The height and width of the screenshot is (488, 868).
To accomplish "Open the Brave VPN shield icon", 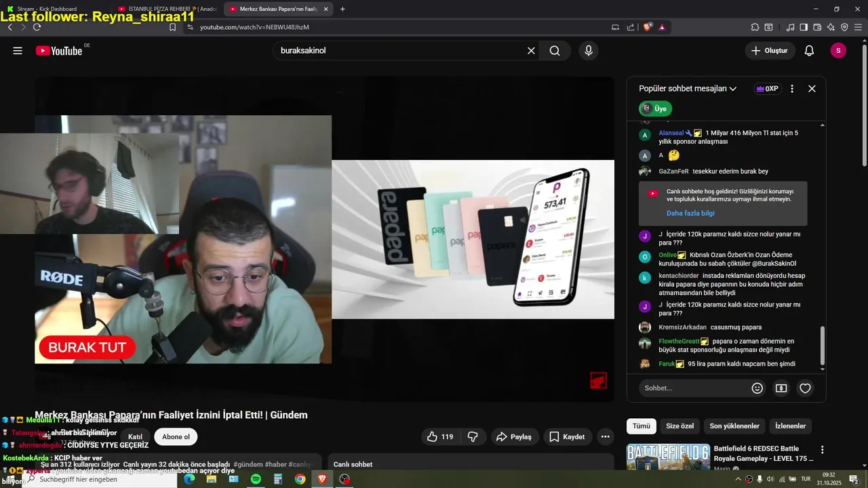I will pyautogui.click(x=844, y=27).
